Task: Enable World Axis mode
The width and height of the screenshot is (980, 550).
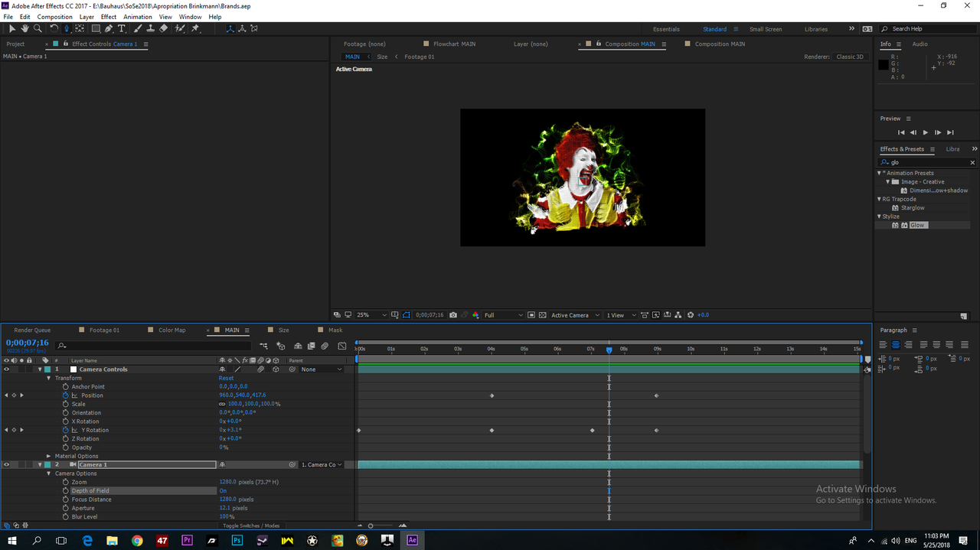Action: pos(242,28)
